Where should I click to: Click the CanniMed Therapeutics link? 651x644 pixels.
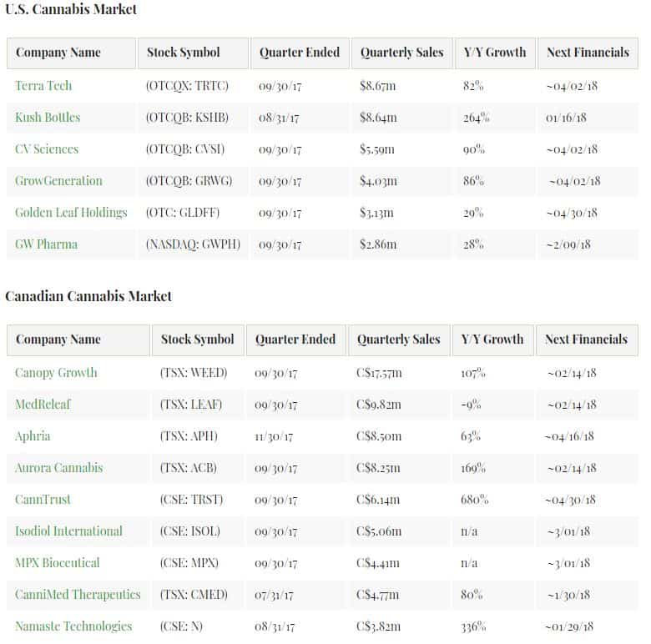(x=78, y=595)
